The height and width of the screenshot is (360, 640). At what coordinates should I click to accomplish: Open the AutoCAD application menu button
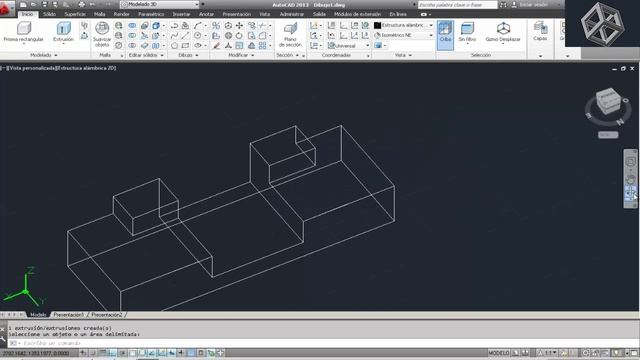6,8
